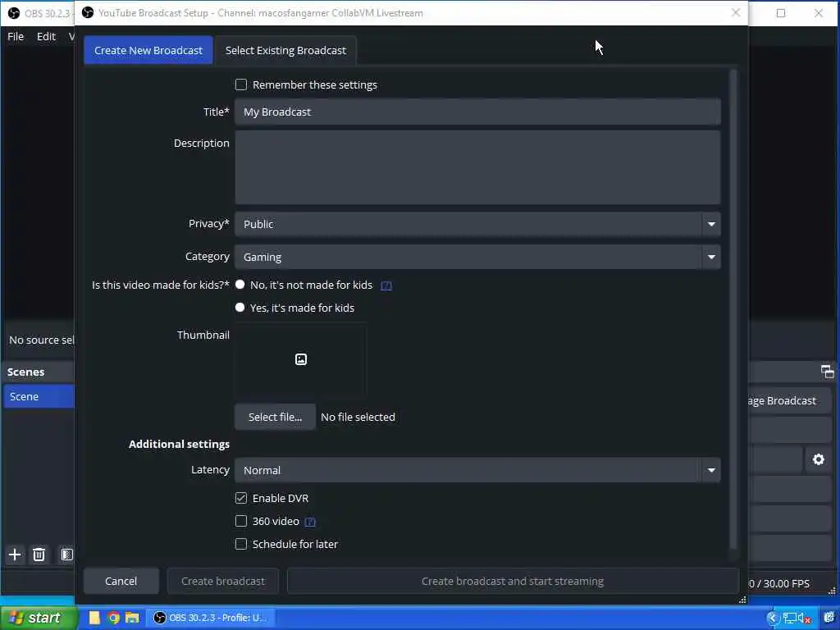The image size is (840, 630).
Task: Switch to Create New Broadcast tab
Action: click(x=148, y=50)
